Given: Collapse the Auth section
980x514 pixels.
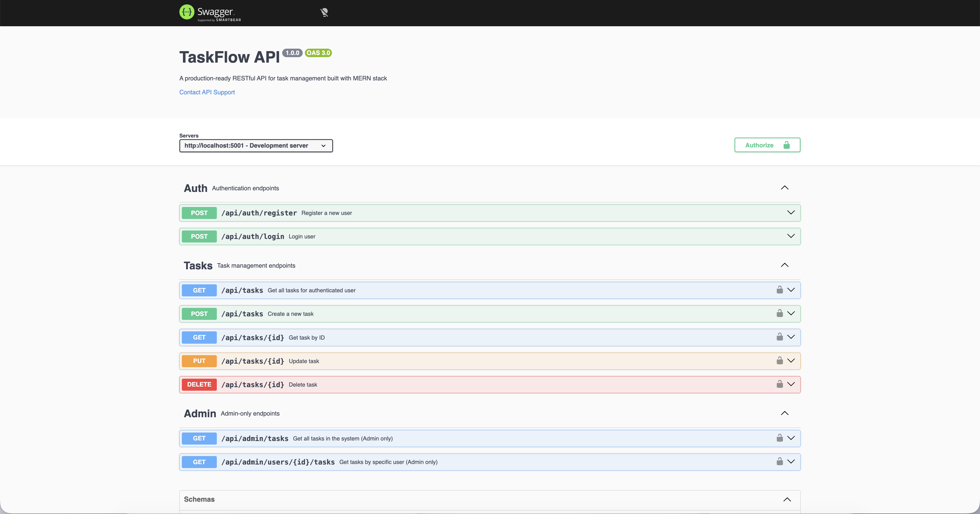Looking at the screenshot, I should point(784,188).
